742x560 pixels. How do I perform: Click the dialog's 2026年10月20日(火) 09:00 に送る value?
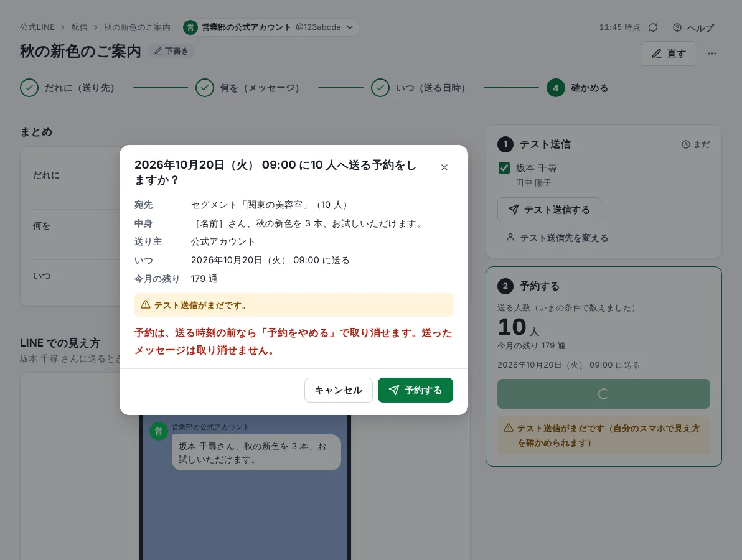pyautogui.click(x=270, y=260)
